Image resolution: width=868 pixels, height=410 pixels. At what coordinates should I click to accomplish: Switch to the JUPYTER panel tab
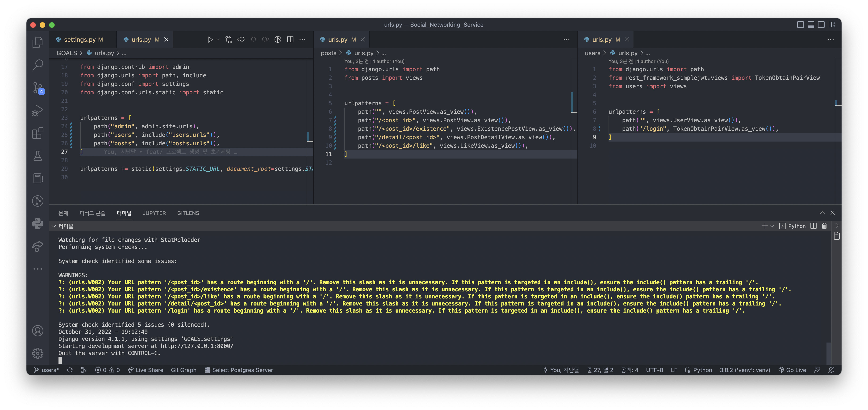(154, 213)
